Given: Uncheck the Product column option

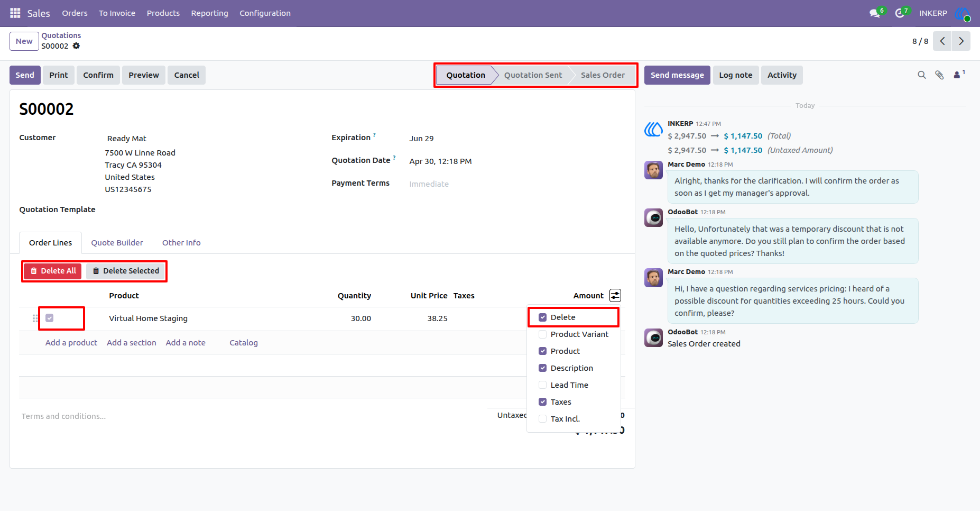Looking at the screenshot, I should 542,351.
